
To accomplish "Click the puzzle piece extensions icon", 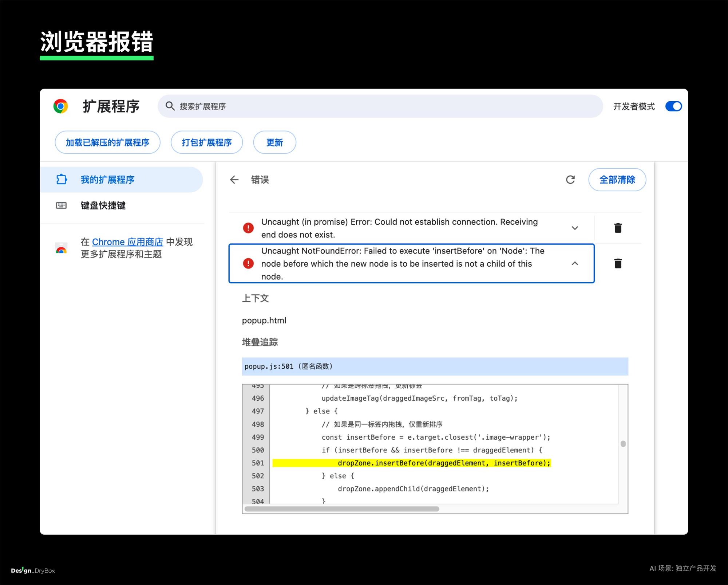I will 62,180.
